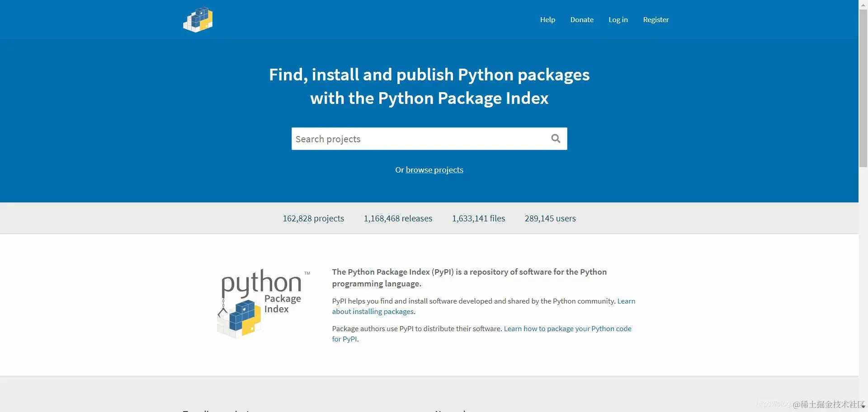Image resolution: width=868 pixels, height=412 pixels.
Task: Open the Donate page link
Action: (582, 19)
